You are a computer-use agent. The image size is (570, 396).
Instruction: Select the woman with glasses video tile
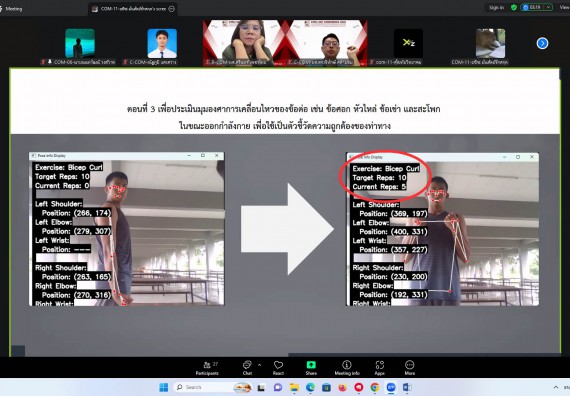click(x=244, y=43)
